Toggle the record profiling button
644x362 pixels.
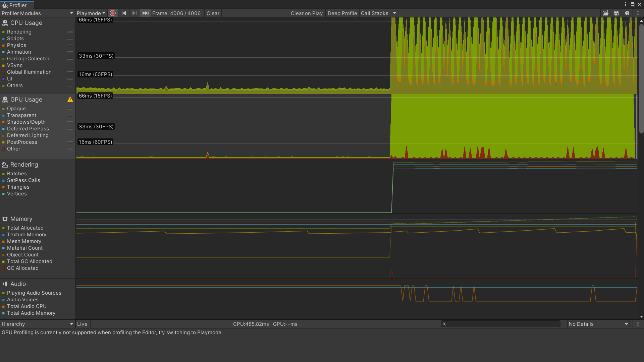pos(113,13)
